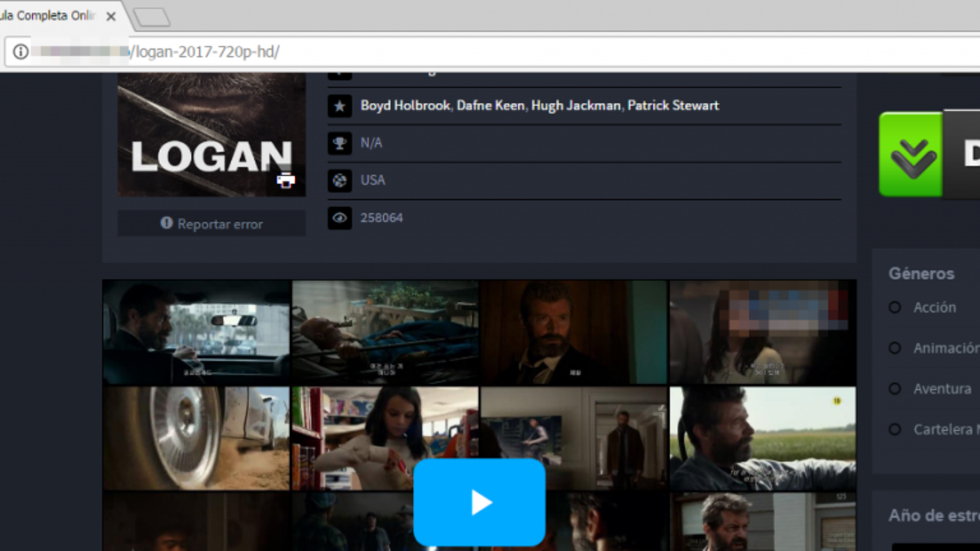The image size is (980, 551).
Task: Open a new browser tab
Action: tap(151, 17)
